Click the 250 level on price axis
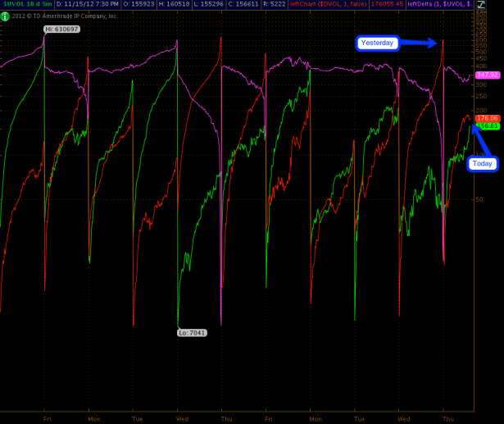 point(481,97)
